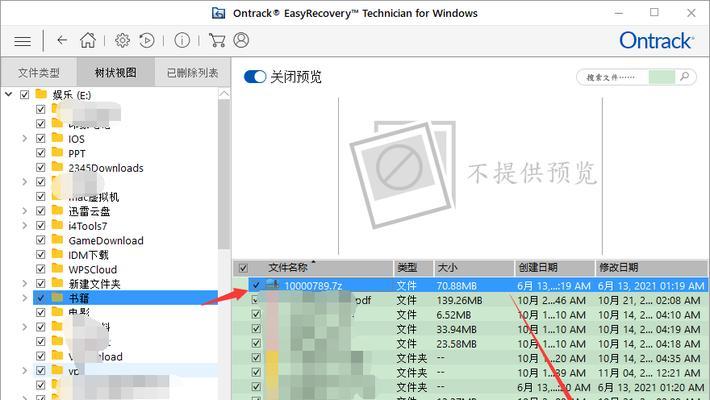Image resolution: width=710 pixels, height=400 pixels.
Task: Click the EasyRecovery app icon in title bar
Action: [219, 13]
